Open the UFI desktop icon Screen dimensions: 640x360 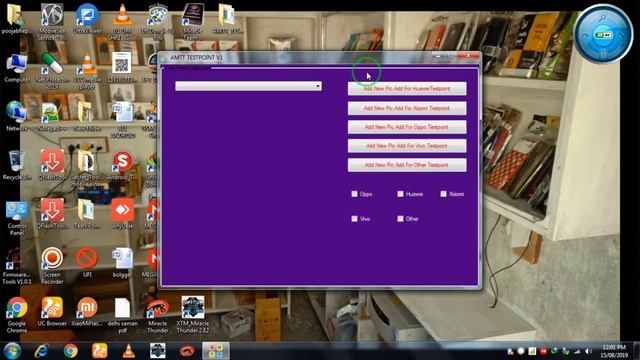[x=87, y=263]
